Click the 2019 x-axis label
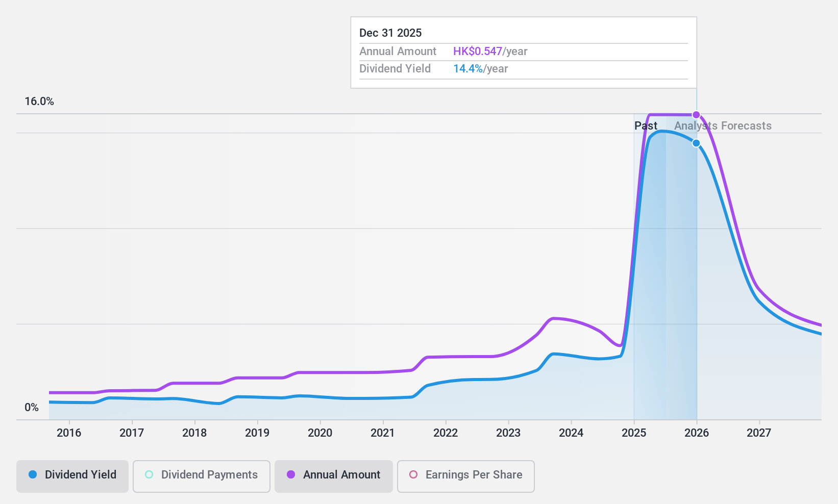Image resolution: width=838 pixels, height=504 pixels. pyautogui.click(x=257, y=433)
